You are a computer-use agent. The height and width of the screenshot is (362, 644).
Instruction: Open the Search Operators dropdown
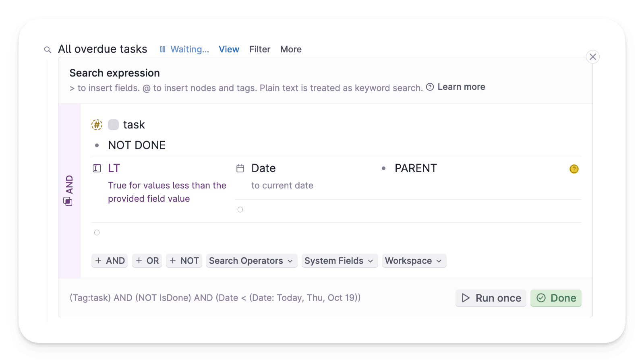(x=252, y=261)
